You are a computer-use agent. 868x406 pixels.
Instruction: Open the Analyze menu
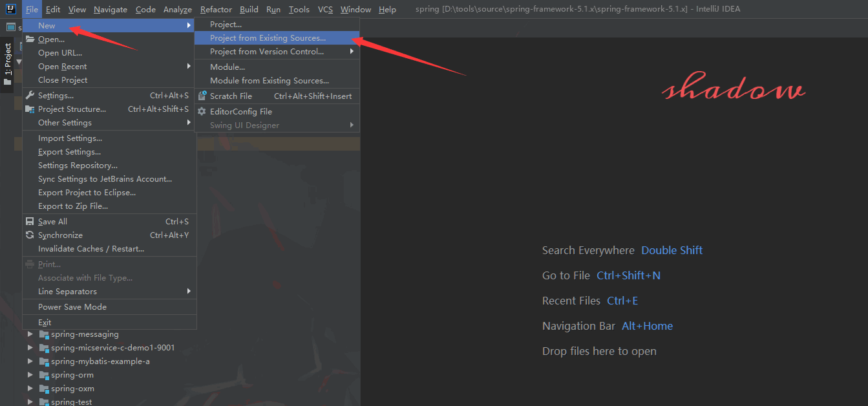178,9
